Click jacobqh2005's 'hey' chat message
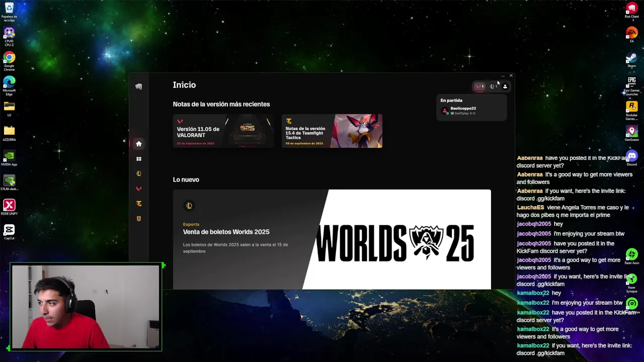This screenshot has width=644, height=362. pos(540,224)
